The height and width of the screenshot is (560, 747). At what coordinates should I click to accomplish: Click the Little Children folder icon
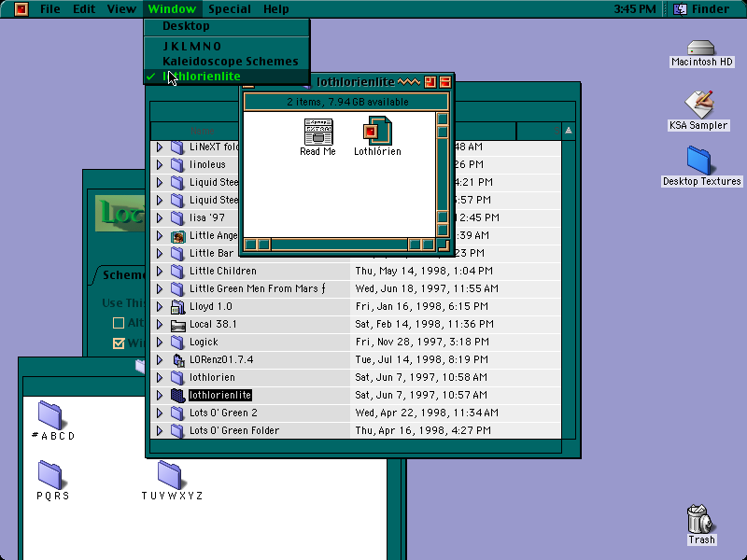[177, 272]
